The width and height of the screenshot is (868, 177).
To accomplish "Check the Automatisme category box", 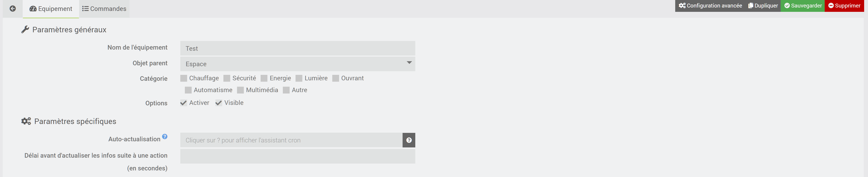I will 188,90.
